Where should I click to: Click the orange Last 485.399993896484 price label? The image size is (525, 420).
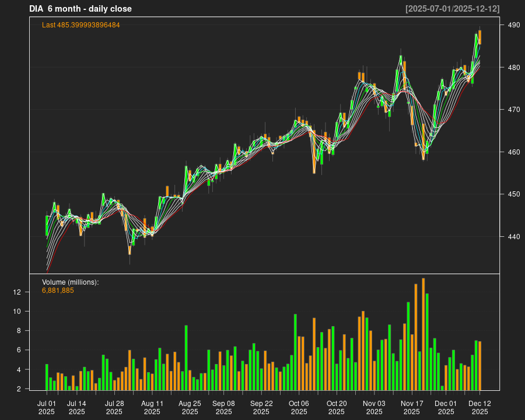(81, 25)
